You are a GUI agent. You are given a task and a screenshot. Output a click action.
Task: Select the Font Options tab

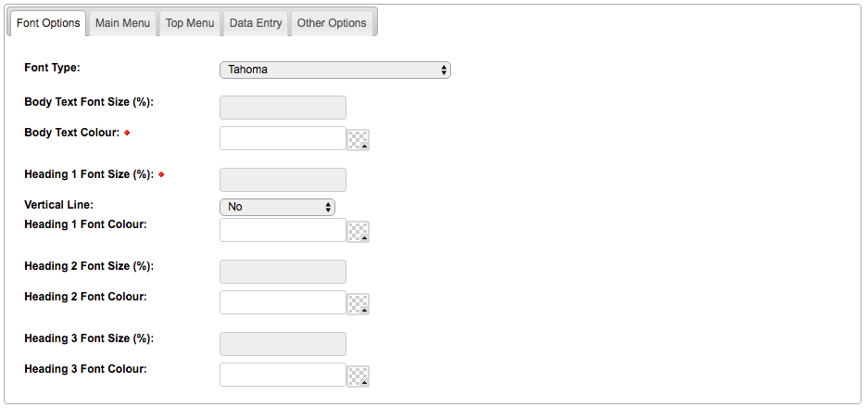48,23
